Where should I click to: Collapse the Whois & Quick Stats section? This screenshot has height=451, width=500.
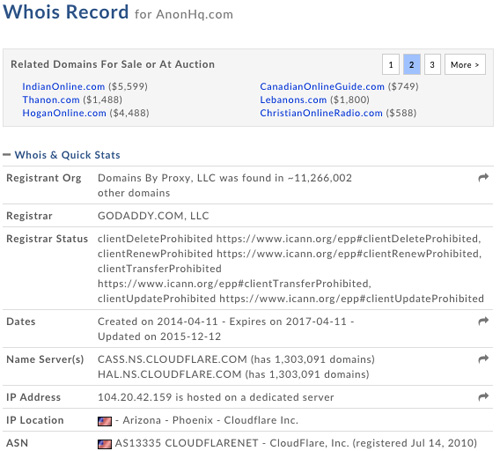(x=7, y=155)
